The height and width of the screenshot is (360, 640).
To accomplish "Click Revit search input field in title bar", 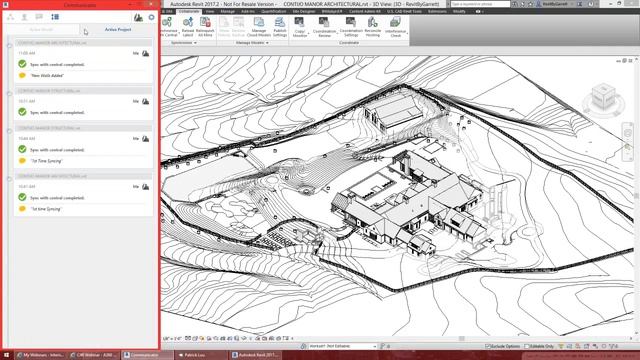I will [x=480, y=4].
